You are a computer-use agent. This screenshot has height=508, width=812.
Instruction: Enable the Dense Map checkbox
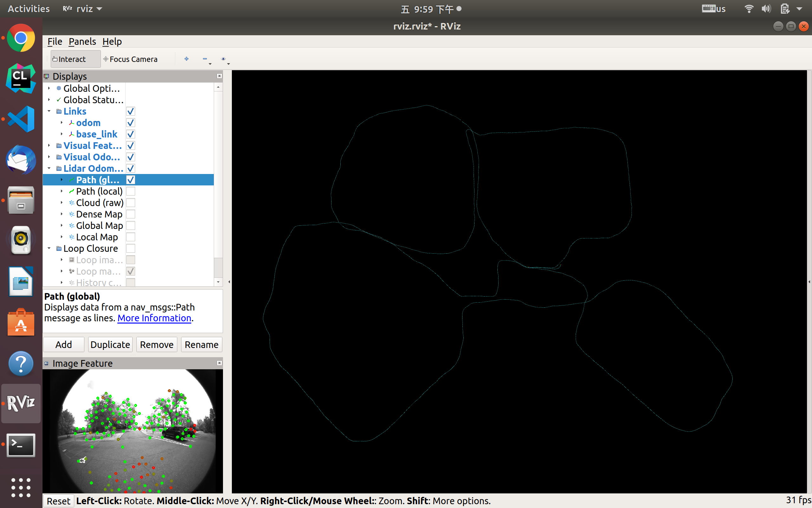(x=131, y=214)
